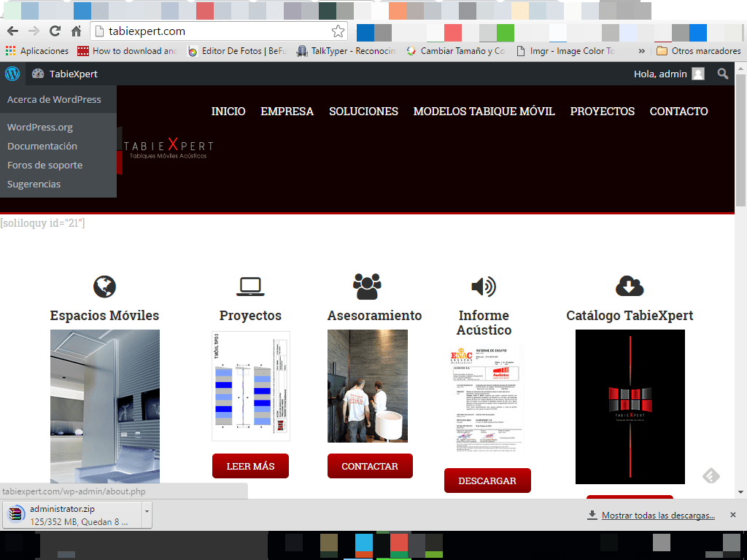747x560 pixels.
Task: Go to INICIO in site navigation
Action: (228, 112)
